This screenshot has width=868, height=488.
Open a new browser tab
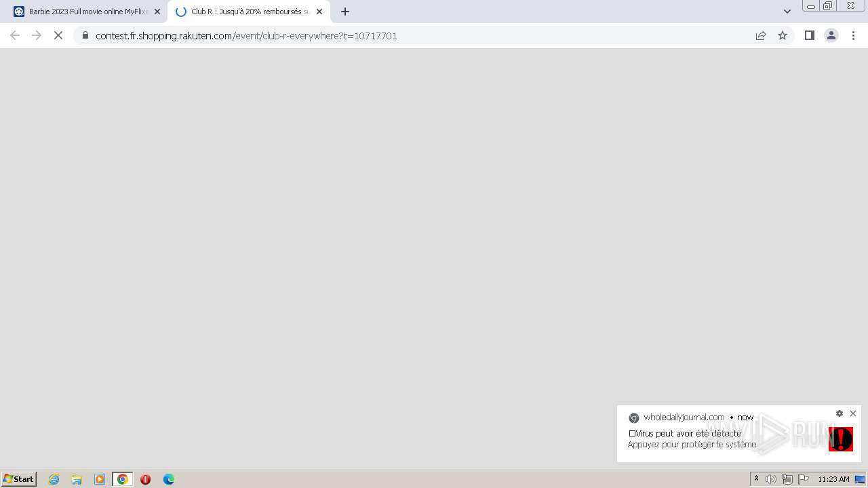click(345, 12)
